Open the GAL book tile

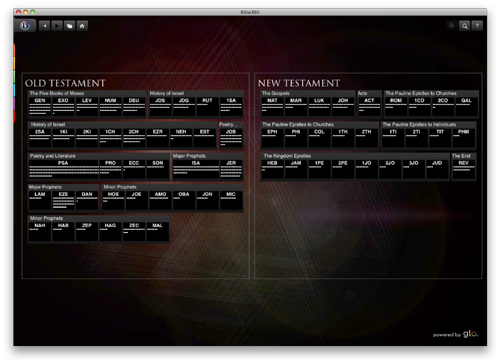tap(466, 107)
